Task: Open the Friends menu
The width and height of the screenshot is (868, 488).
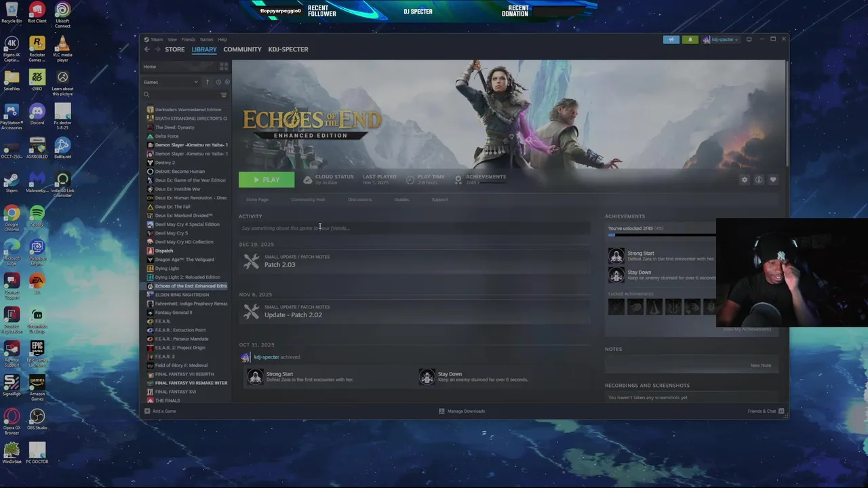Action: coord(188,39)
